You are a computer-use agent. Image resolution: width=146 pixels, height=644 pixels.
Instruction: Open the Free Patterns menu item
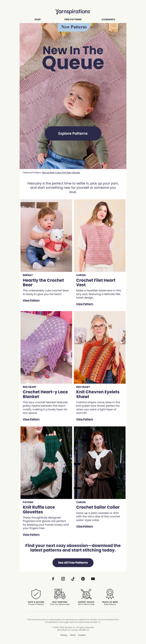click(x=73, y=19)
